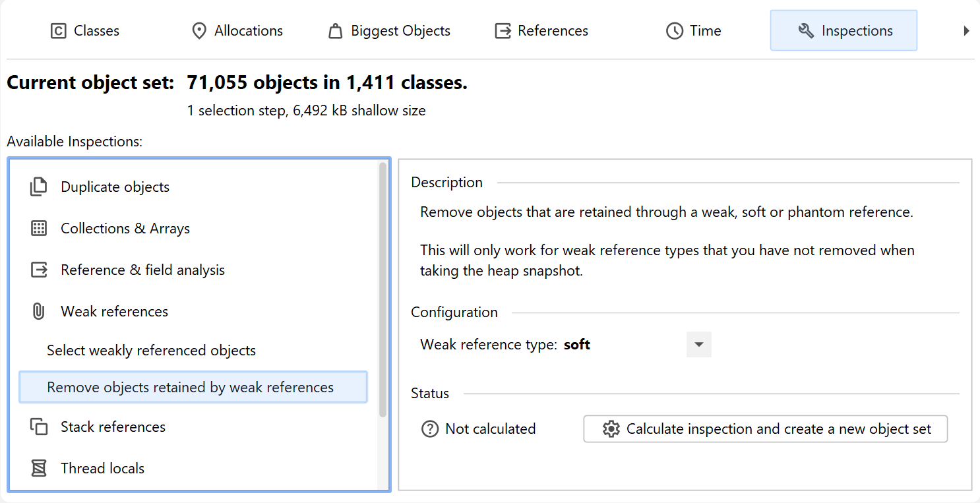
Task: Click the Collections & Arrays grid icon
Action: (39, 229)
